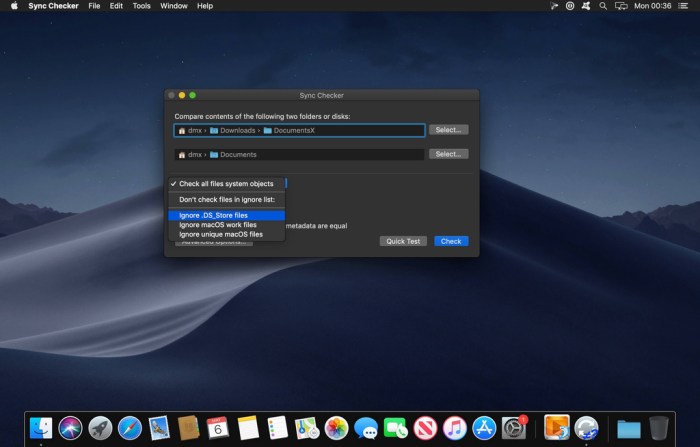Select 'Check all files system objects' option
The height and width of the screenshot is (447, 700).
[x=226, y=184]
